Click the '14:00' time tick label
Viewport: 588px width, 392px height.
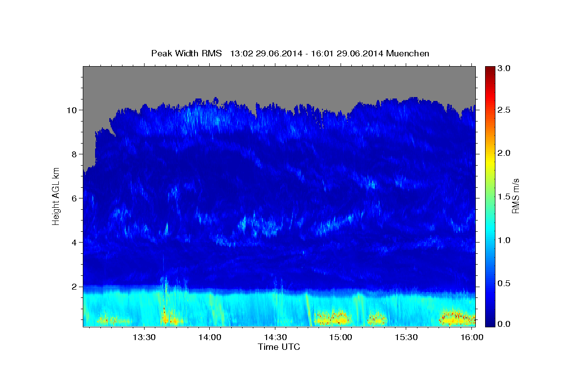[210, 337]
